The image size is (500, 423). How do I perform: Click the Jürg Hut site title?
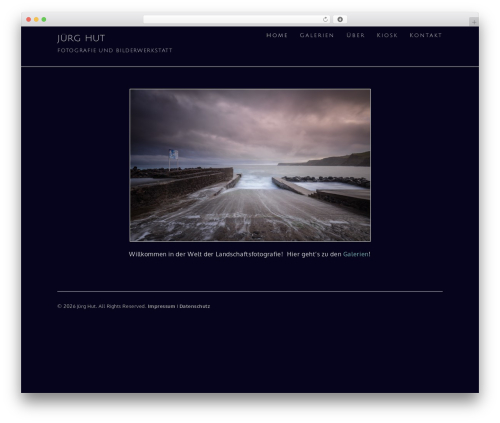81,38
